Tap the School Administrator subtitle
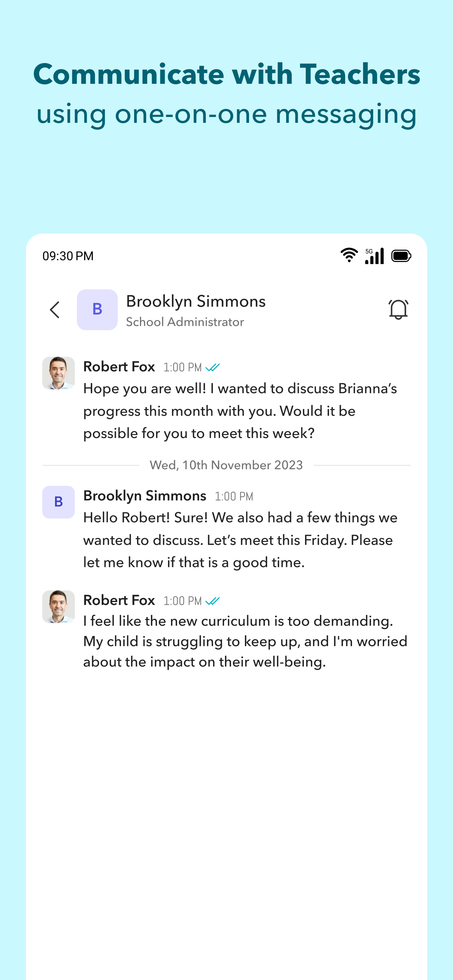Image resolution: width=453 pixels, height=980 pixels. pyautogui.click(x=185, y=322)
